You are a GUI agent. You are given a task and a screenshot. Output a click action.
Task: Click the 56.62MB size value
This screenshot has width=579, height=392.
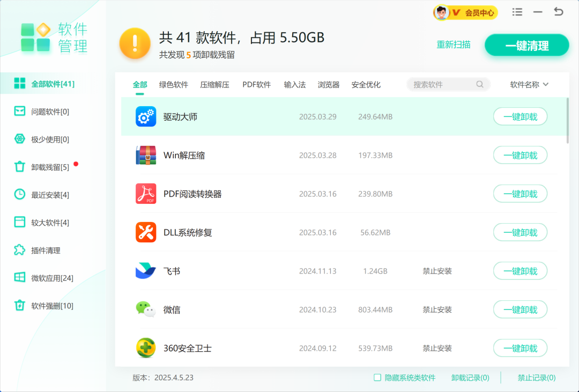(375, 232)
